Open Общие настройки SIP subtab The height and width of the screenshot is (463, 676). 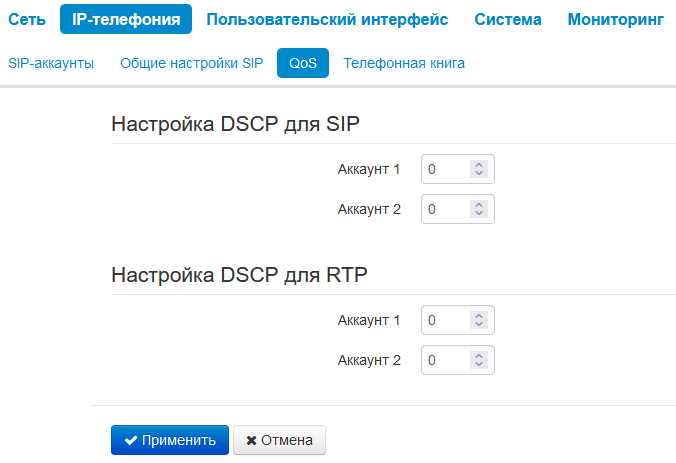[191, 63]
